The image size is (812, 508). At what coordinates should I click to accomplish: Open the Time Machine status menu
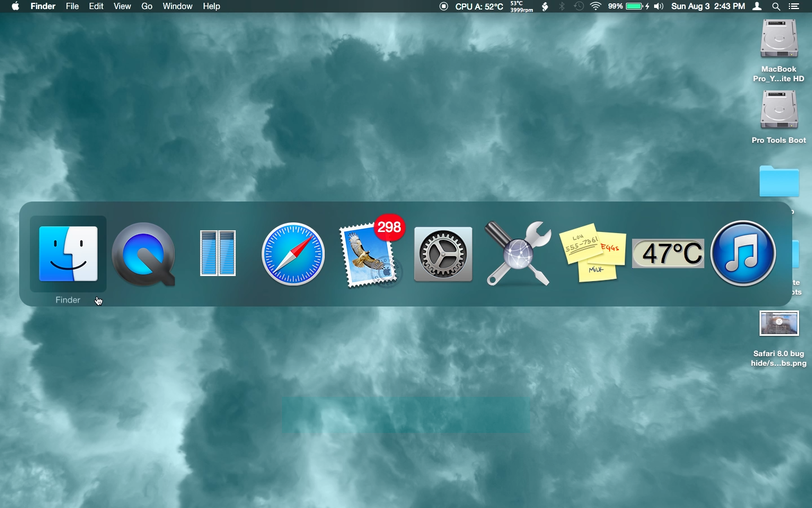coord(579,6)
